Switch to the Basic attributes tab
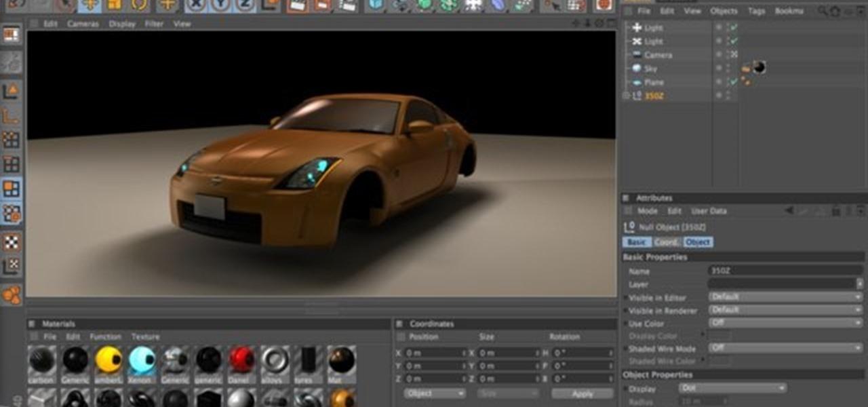 pos(637,242)
